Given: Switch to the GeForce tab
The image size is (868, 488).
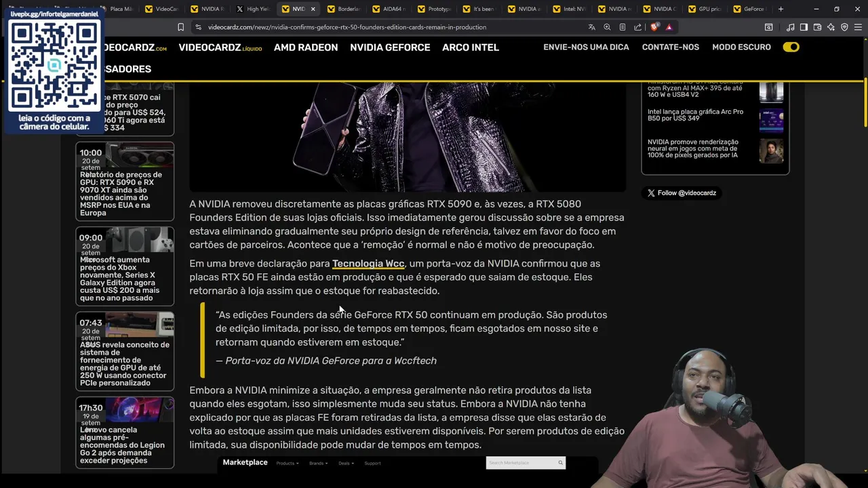Looking at the screenshot, I should click(x=751, y=9).
